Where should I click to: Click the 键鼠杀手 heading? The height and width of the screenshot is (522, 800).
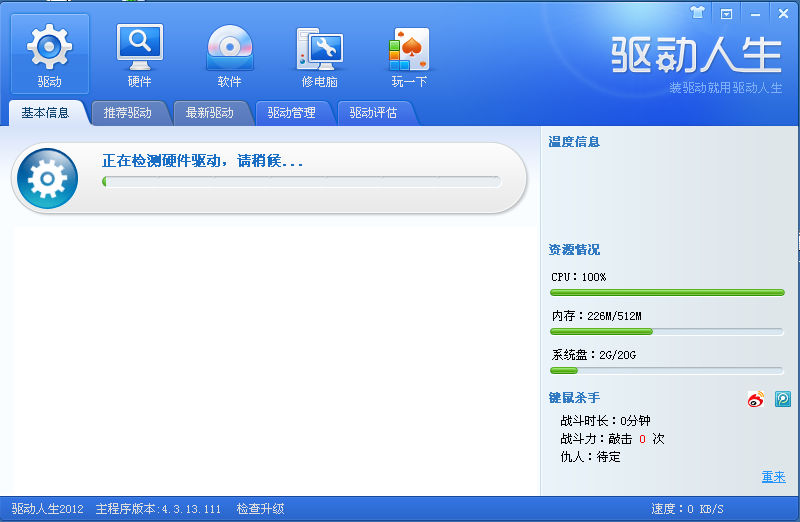coord(574,397)
